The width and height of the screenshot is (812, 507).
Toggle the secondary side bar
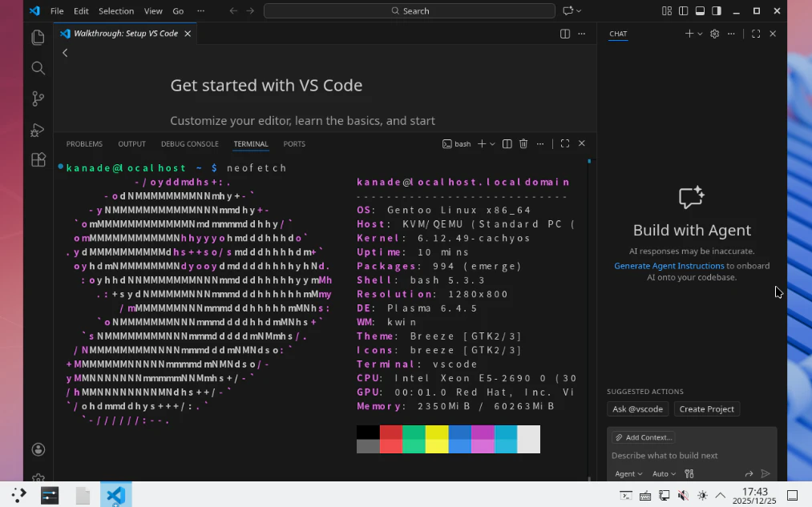[x=716, y=11]
